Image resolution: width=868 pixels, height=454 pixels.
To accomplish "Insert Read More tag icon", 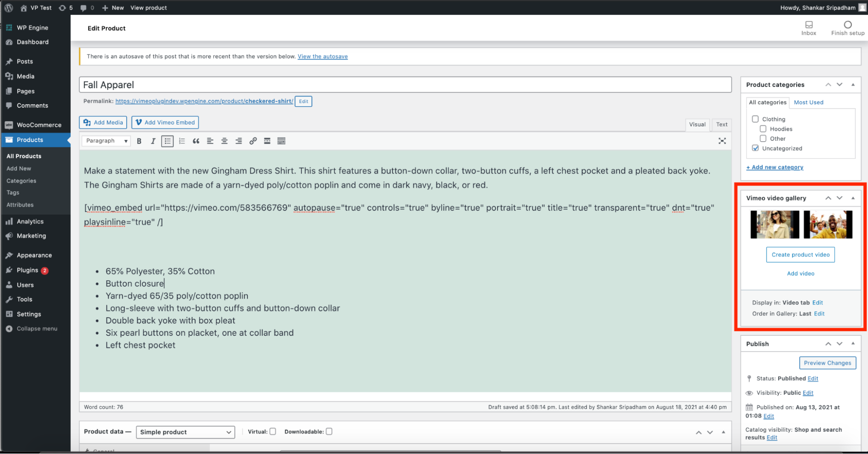I will [x=267, y=141].
